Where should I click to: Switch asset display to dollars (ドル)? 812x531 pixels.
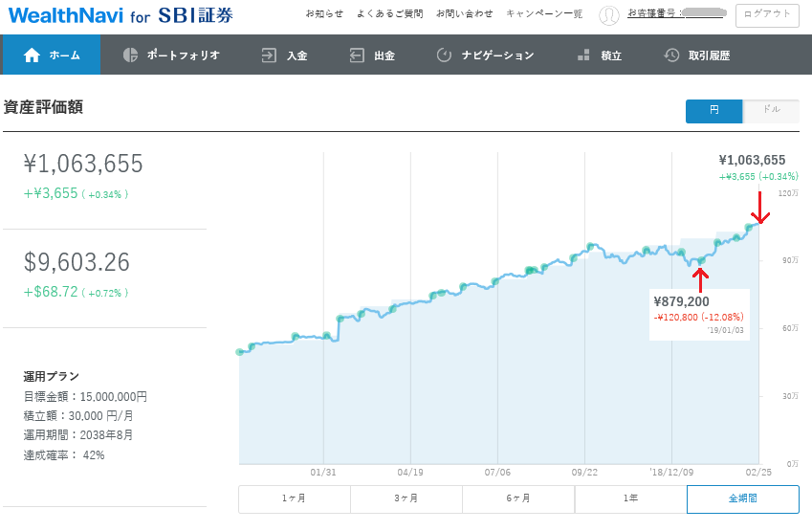coord(770,111)
